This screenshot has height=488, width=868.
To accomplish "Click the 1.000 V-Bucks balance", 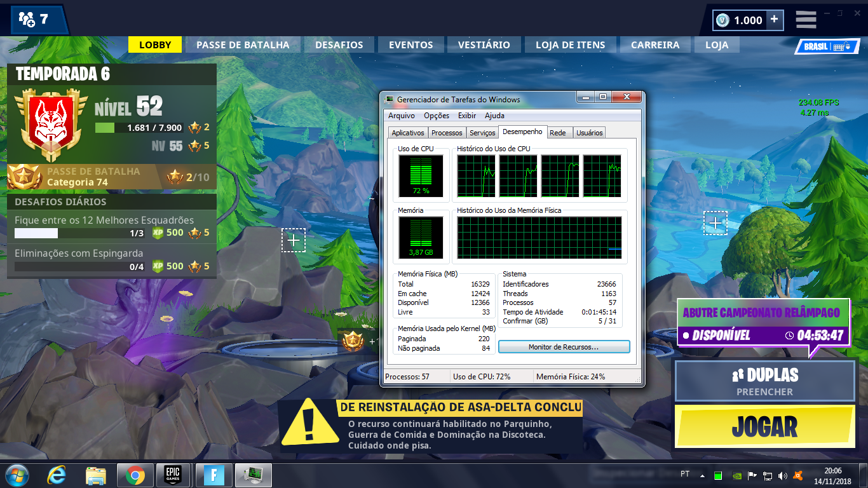I will 740,20.
